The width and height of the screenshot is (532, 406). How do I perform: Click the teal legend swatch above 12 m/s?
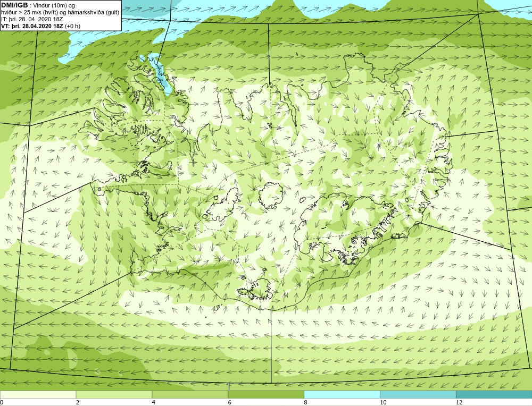click(x=494, y=394)
